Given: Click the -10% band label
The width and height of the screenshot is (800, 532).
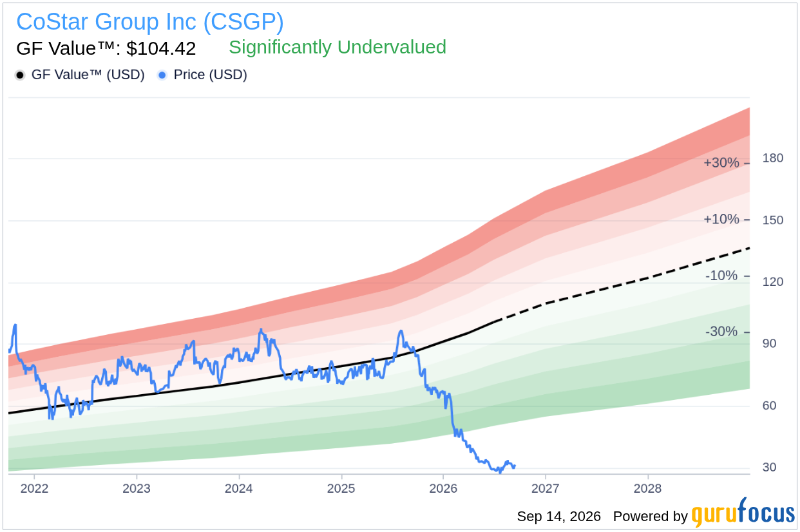Looking at the screenshot, I should [x=721, y=276].
